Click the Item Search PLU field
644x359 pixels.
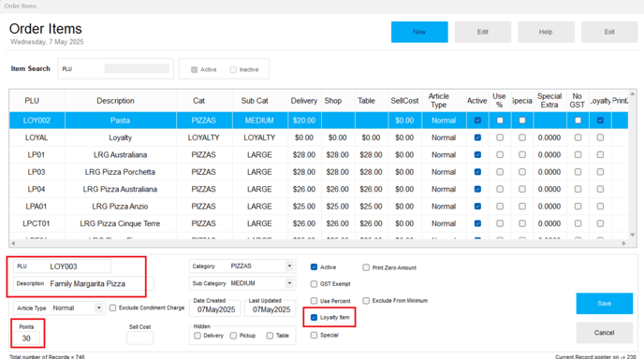click(137, 68)
